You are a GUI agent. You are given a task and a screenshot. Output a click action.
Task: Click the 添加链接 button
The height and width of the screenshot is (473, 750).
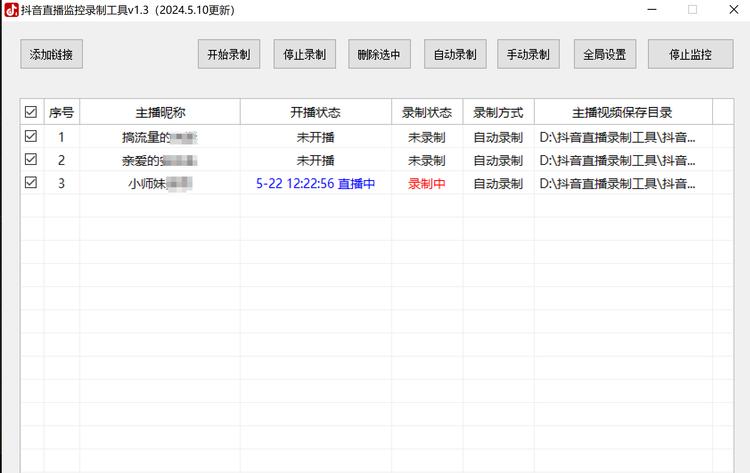pyautogui.click(x=51, y=54)
